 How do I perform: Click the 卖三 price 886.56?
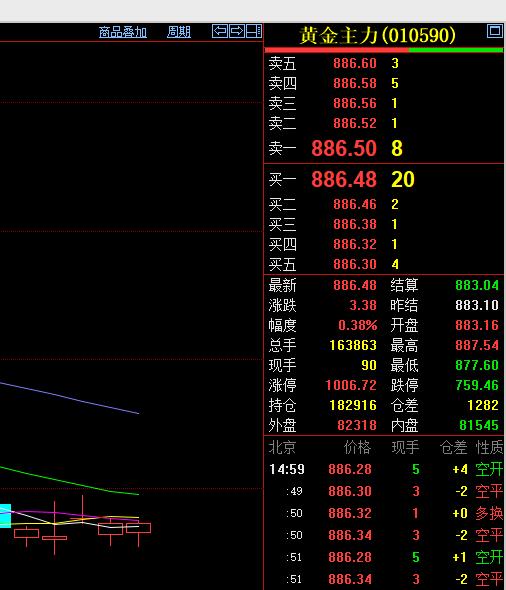(355, 103)
